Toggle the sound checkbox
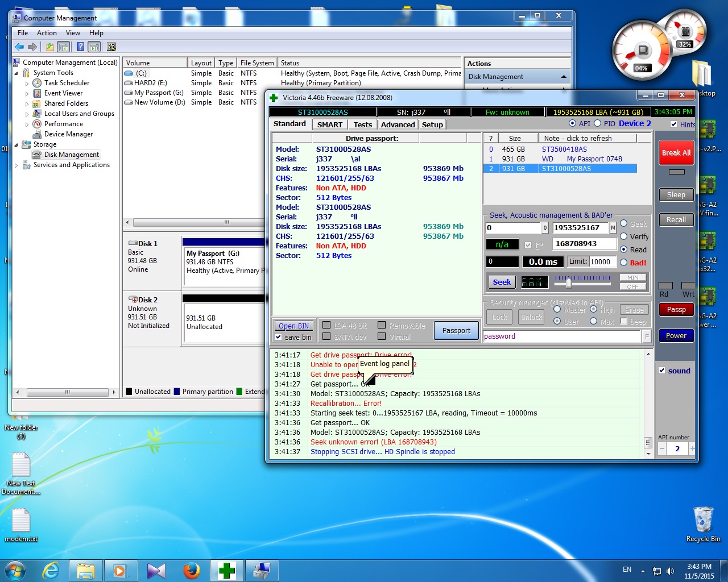Image resolution: width=728 pixels, height=582 pixels. pos(661,371)
